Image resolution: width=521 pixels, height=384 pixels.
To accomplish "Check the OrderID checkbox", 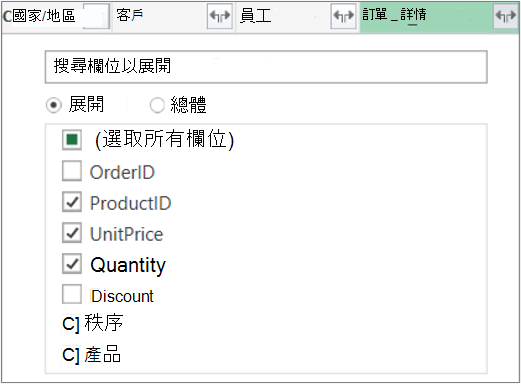I will pyautogui.click(x=72, y=171).
